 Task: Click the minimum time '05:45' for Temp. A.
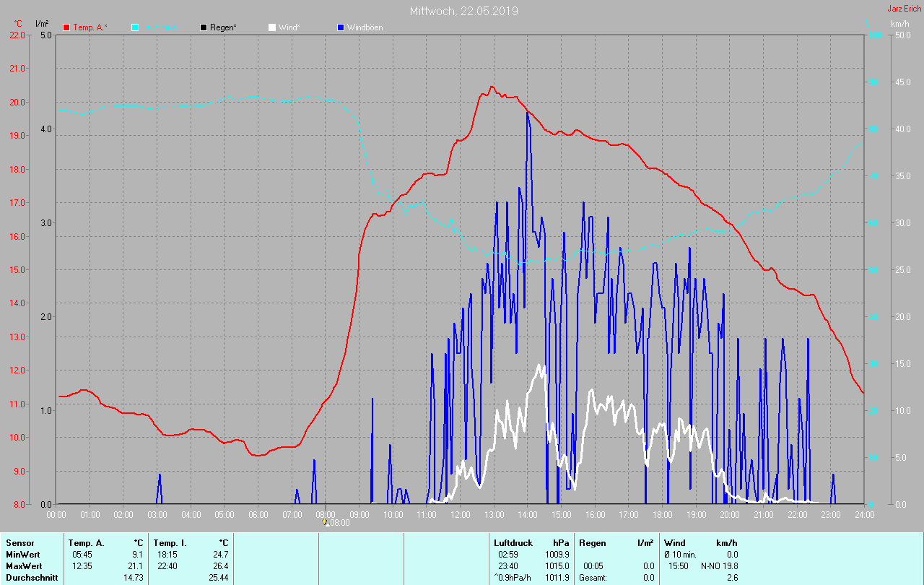pos(82,555)
